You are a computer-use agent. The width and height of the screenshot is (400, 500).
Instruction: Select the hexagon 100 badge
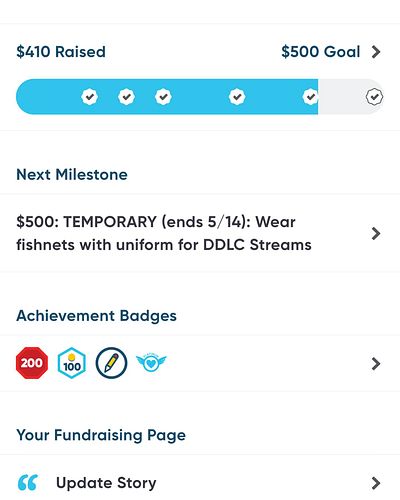point(72,363)
